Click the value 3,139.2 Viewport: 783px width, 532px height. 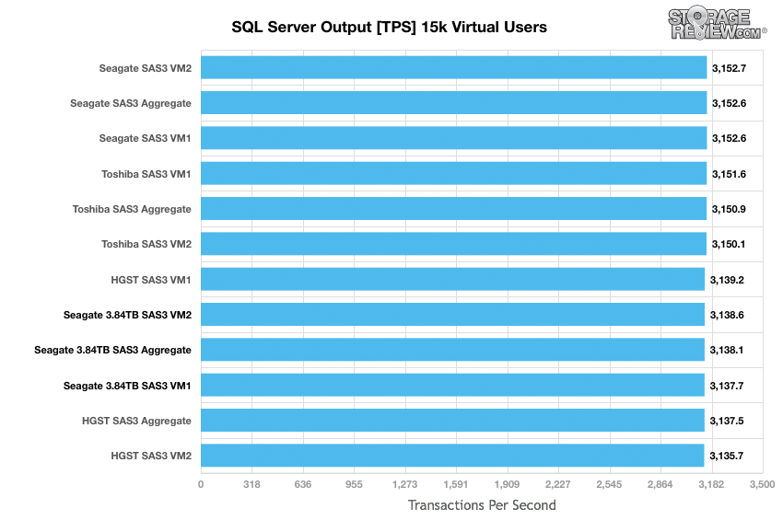point(727,280)
